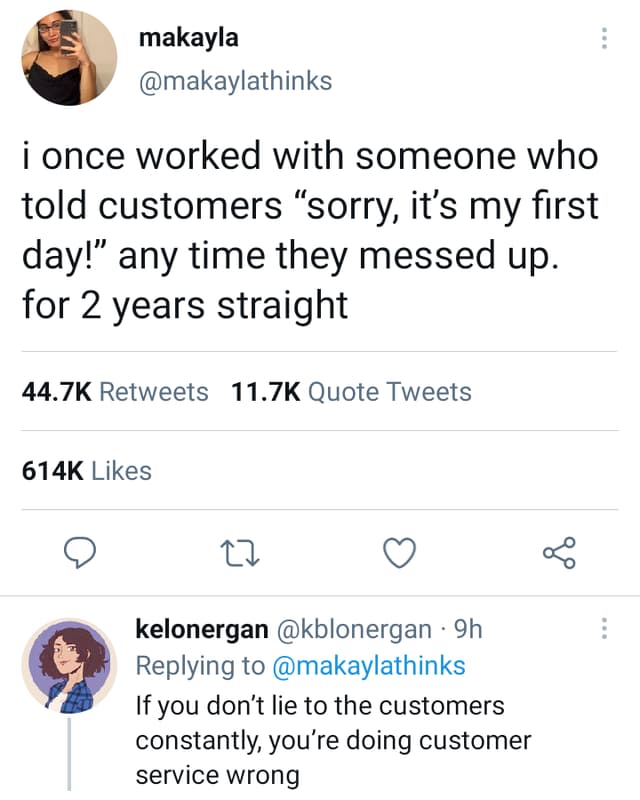Image resolution: width=640 pixels, height=800 pixels.
Task: Toggle the reply thread visibility line
Action: point(68,755)
